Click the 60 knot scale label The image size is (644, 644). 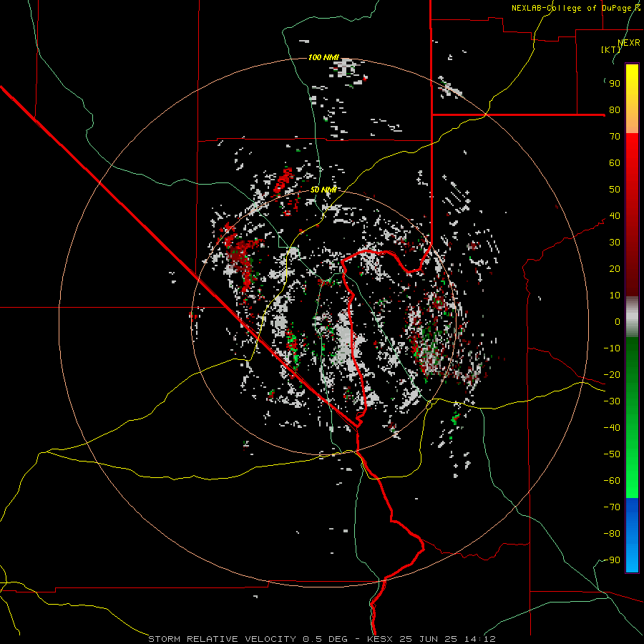615,163
